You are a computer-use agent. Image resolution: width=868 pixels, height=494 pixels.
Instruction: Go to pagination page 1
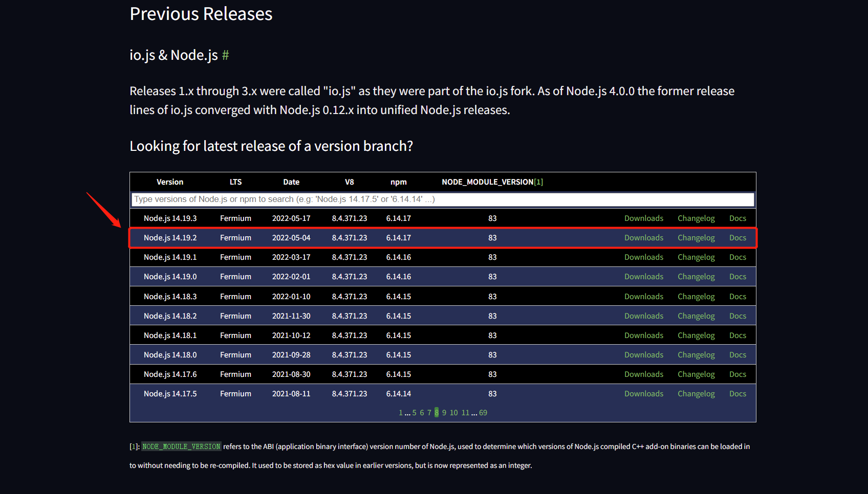pos(401,413)
